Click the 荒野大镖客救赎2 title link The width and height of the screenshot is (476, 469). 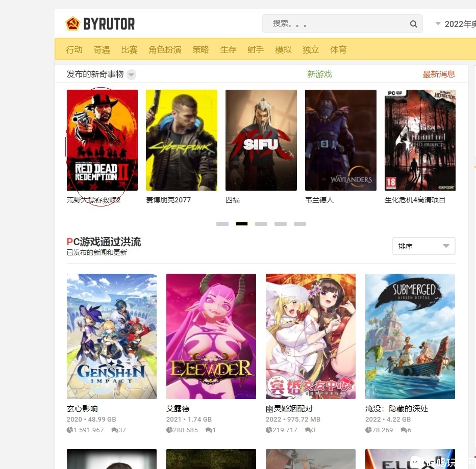93,200
